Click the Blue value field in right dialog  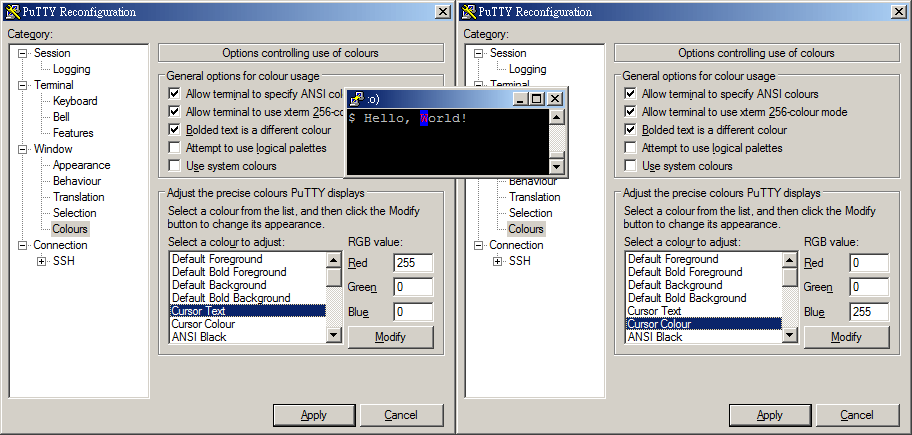(869, 312)
